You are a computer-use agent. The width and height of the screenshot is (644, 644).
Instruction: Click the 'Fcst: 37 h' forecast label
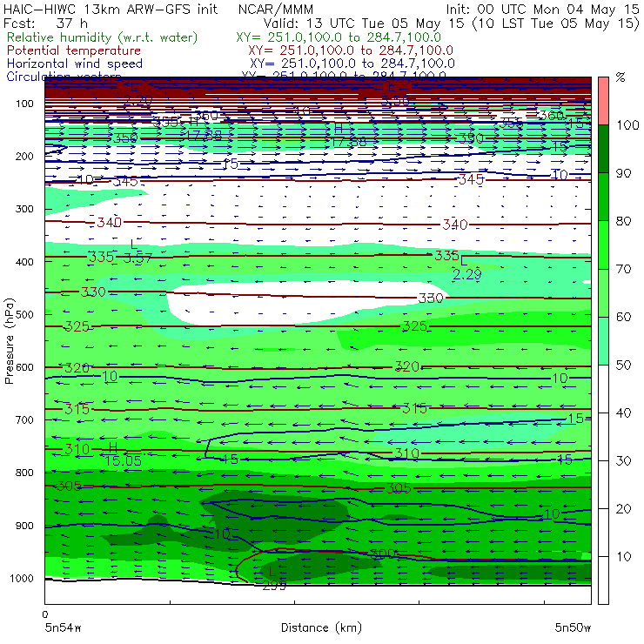[x=45, y=23]
